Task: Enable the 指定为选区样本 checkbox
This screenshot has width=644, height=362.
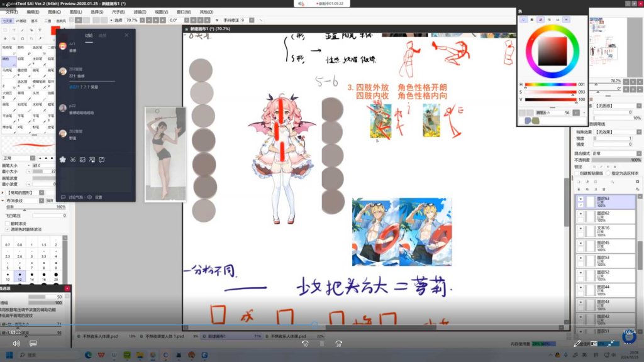Action: click(x=608, y=173)
